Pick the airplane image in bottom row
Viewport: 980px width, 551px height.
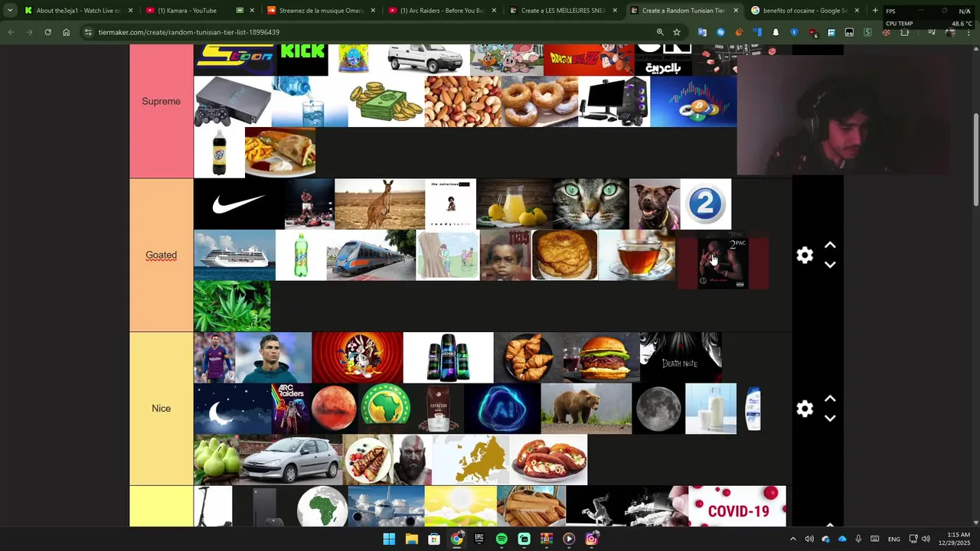tap(386, 506)
